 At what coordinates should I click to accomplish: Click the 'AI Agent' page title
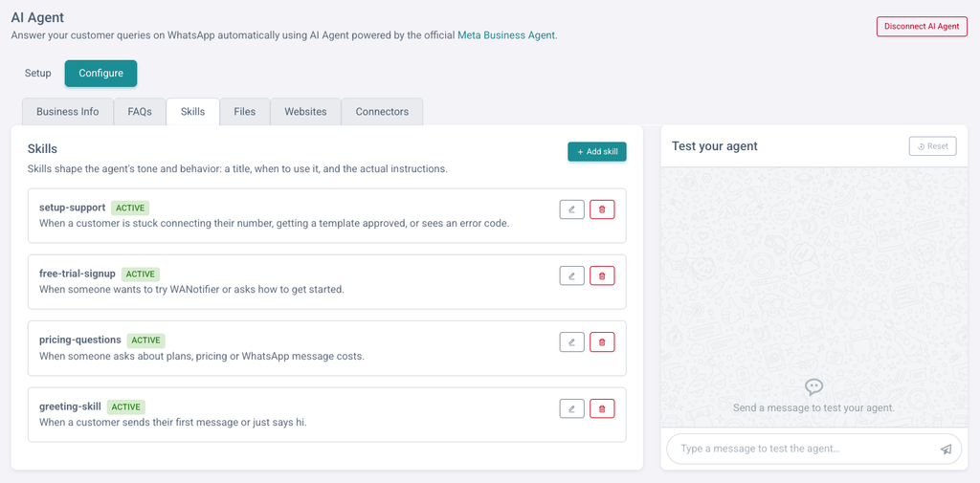[37, 17]
